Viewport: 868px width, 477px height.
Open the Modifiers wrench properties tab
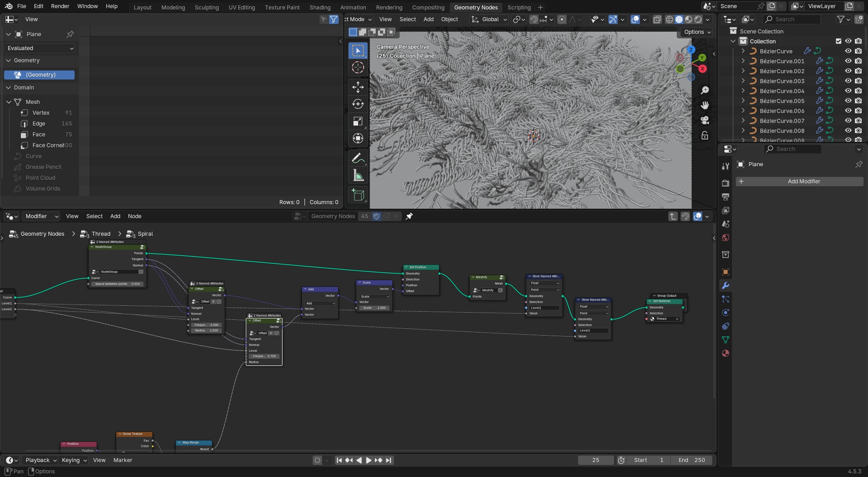(x=726, y=285)
